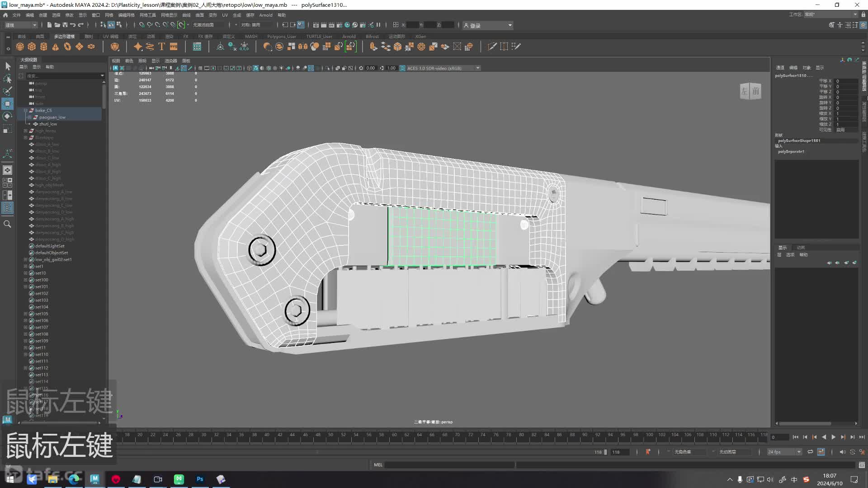Open the menu set dropdown on status line
This screenshot has width=868, height=488.
coord(21,25)
